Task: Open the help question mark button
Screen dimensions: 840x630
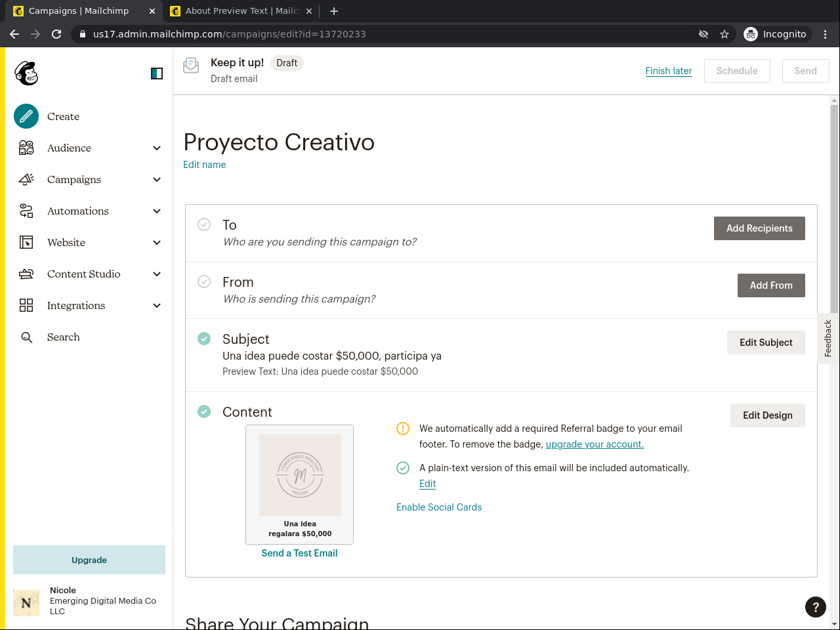Action: pos(816,607)
